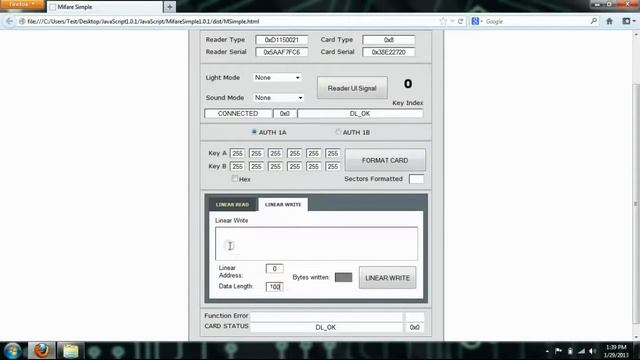Go to the Firefox home page icon
This screenshot has width=640, height=360.
coord(609,21)
